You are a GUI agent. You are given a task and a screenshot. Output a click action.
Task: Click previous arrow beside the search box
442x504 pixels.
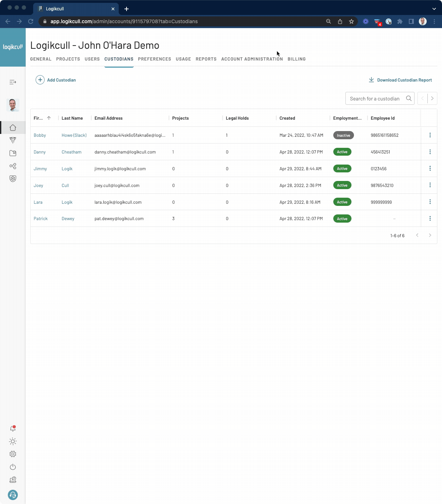click(422, 98)
